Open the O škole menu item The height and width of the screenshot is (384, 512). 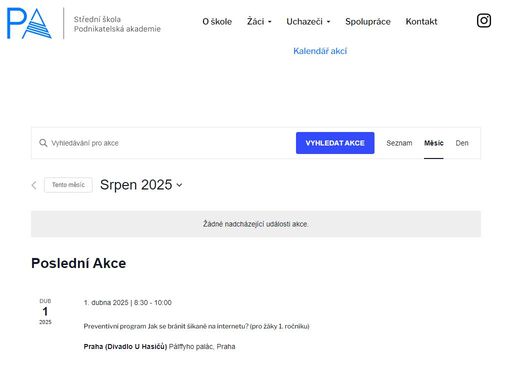point(217,22)
